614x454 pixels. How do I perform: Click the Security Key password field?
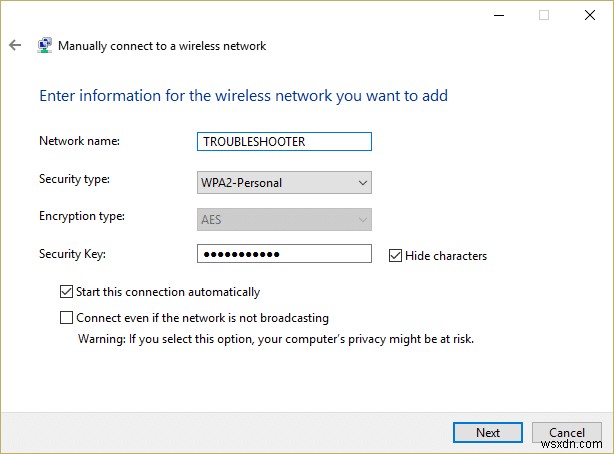285,255
